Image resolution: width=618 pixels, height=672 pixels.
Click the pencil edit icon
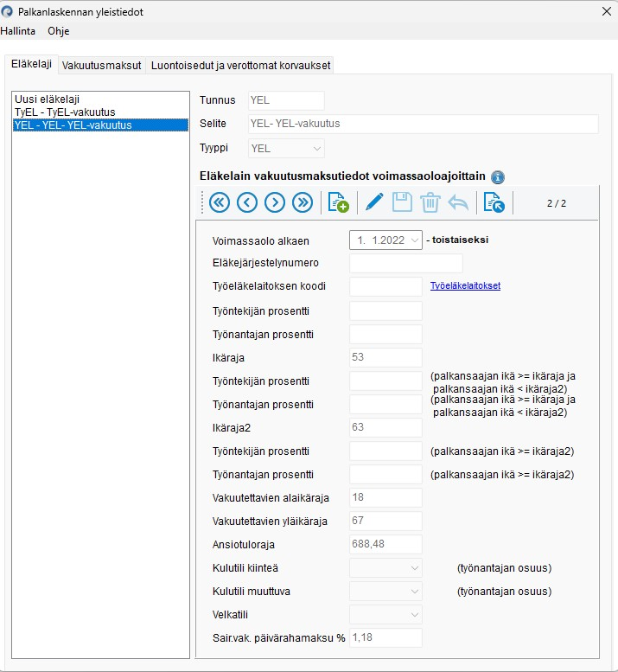coord(374,202)
